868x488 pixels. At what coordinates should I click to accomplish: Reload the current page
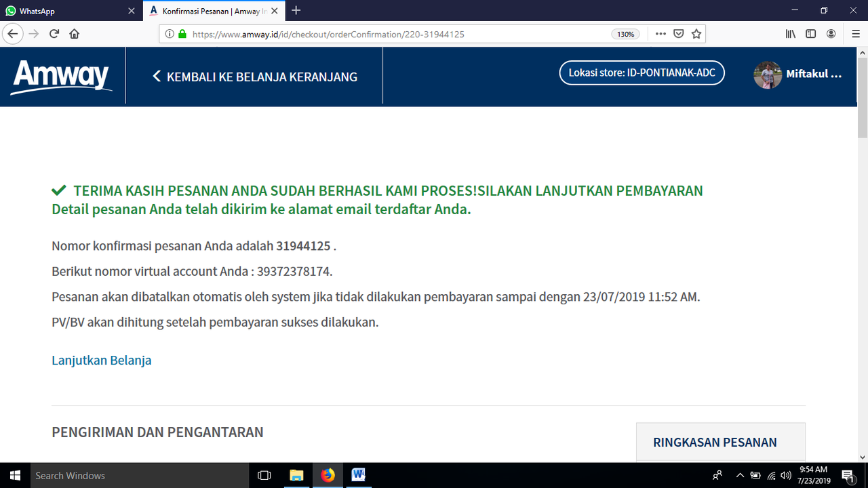(54, 34)
